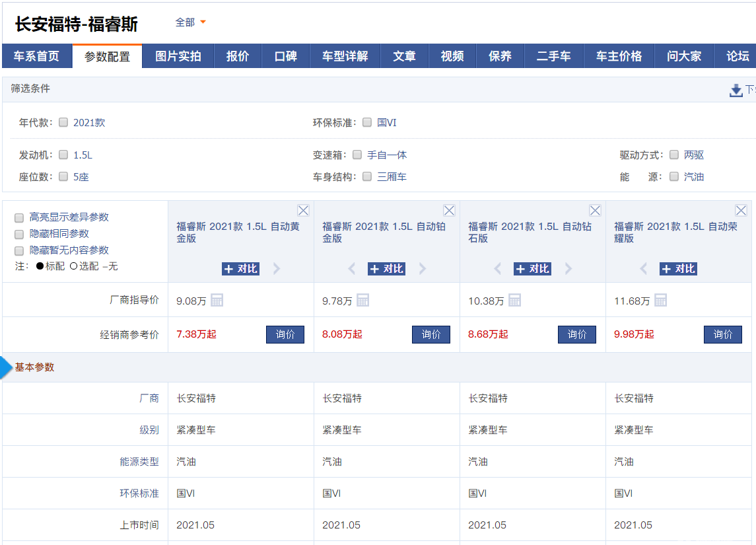Click the 基本参数 section header
Viewport: 756px width, 545px height.
coord(35,367)
